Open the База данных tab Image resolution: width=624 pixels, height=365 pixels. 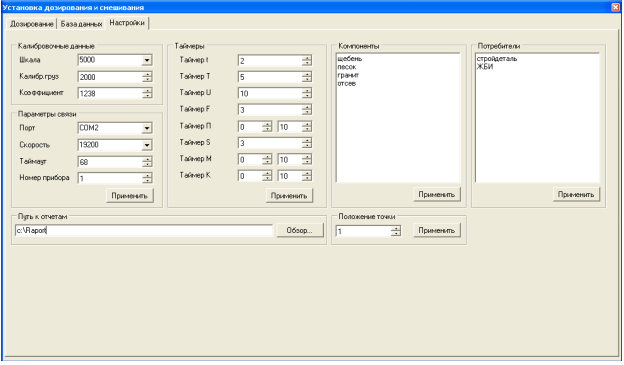(81, 24)
